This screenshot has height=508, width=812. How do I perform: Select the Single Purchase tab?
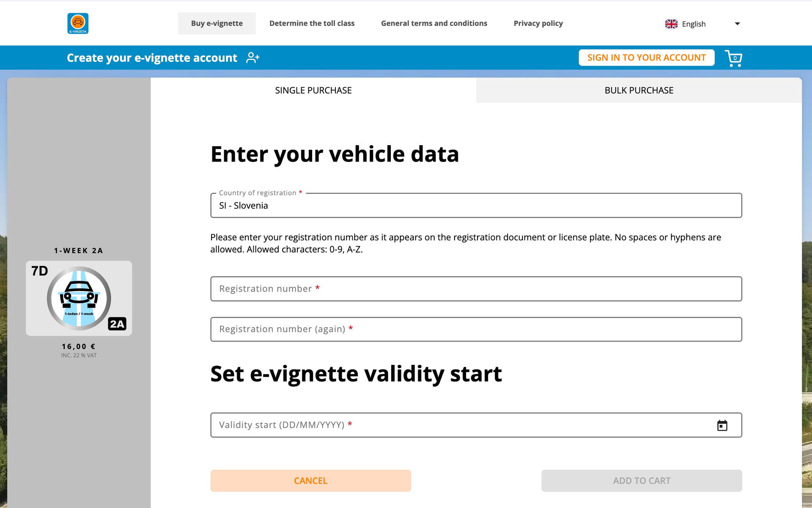tap(313, 90)
